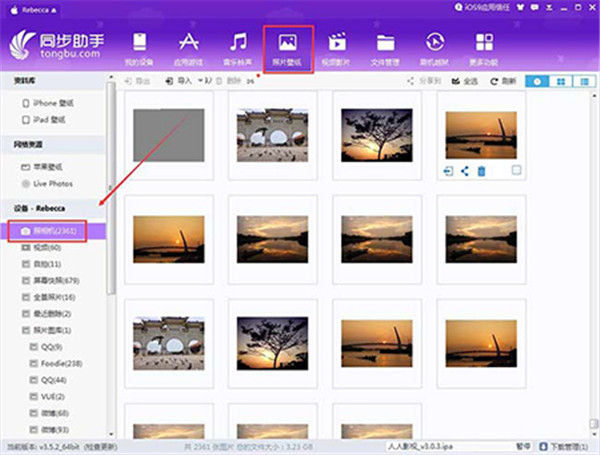Image resolution: width=600 pixels, height=455 pixels.
Task: Tick the checkbox on the hovered photo
Action: 516,171
